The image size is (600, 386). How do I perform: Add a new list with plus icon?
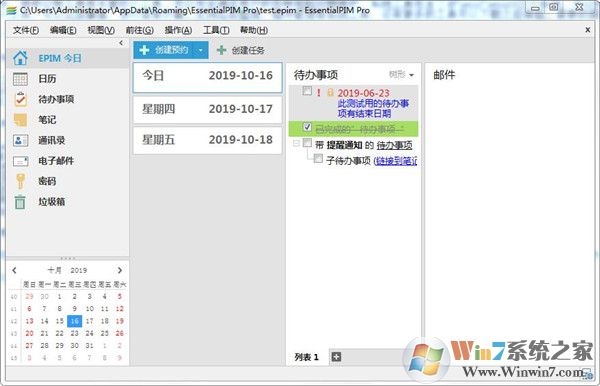(x=336, y=357)
